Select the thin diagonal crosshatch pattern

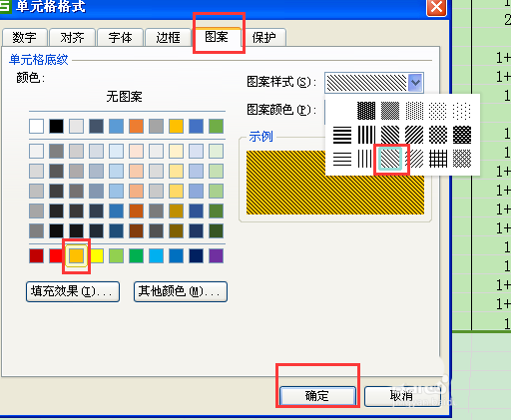(462, 159)
